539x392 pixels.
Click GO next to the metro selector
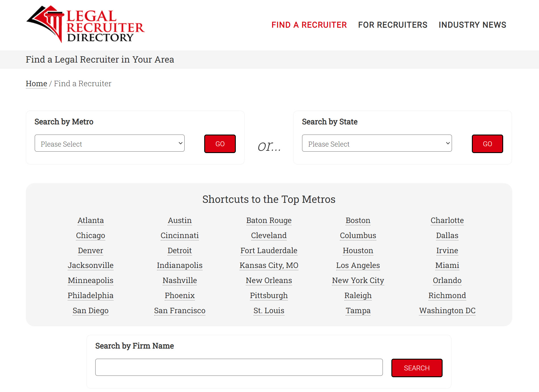pyautogui.click(x=220, y=144)
